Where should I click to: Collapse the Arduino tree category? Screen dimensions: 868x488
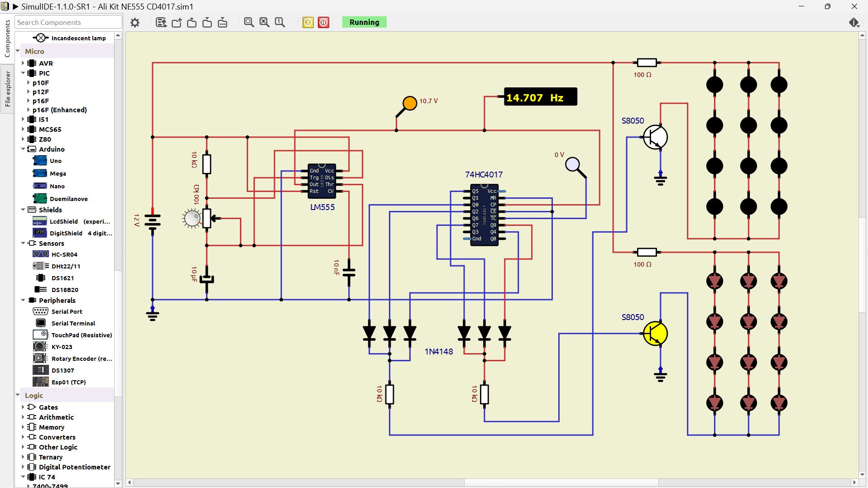tap(23, 149)
